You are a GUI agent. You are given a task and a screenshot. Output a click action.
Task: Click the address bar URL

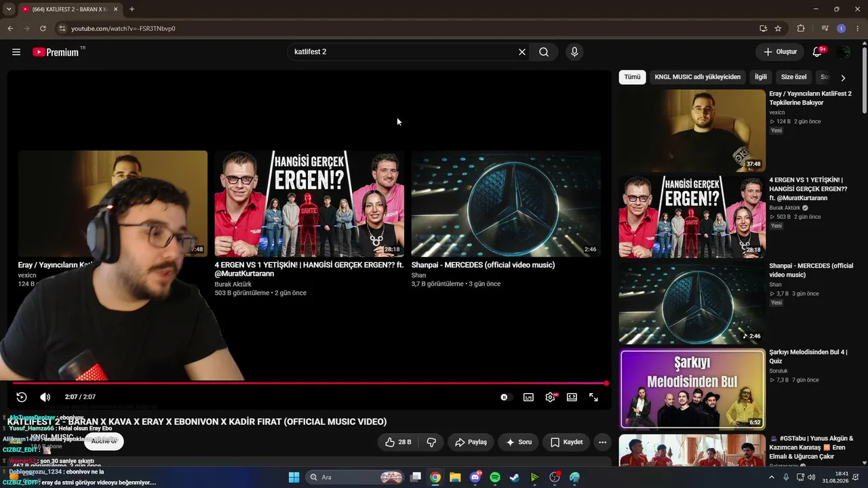123,28
